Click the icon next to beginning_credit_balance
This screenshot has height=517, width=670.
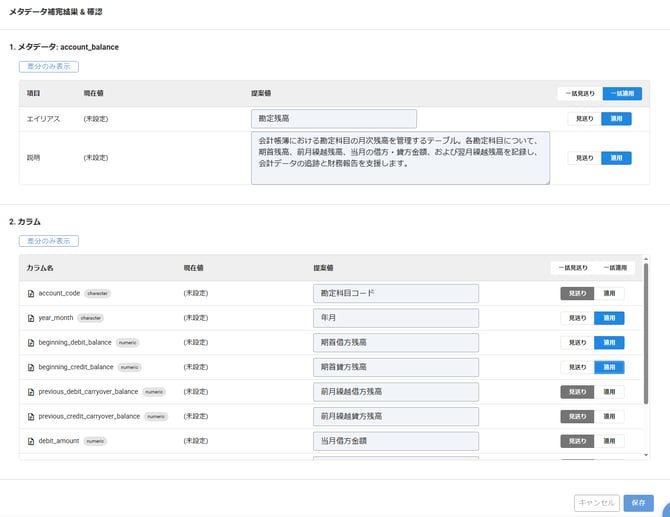click(x=31, y=367)
